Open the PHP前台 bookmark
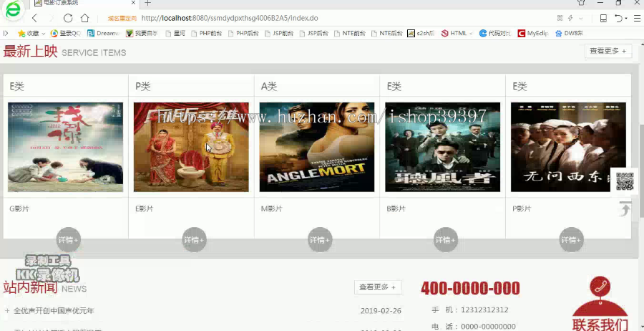 (x=207, y=33)
